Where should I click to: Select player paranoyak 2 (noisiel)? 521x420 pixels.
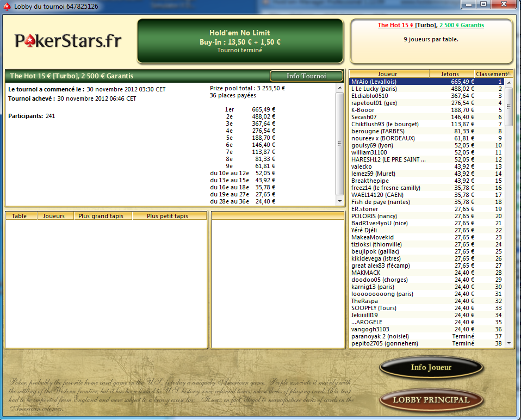pos(427,337)
